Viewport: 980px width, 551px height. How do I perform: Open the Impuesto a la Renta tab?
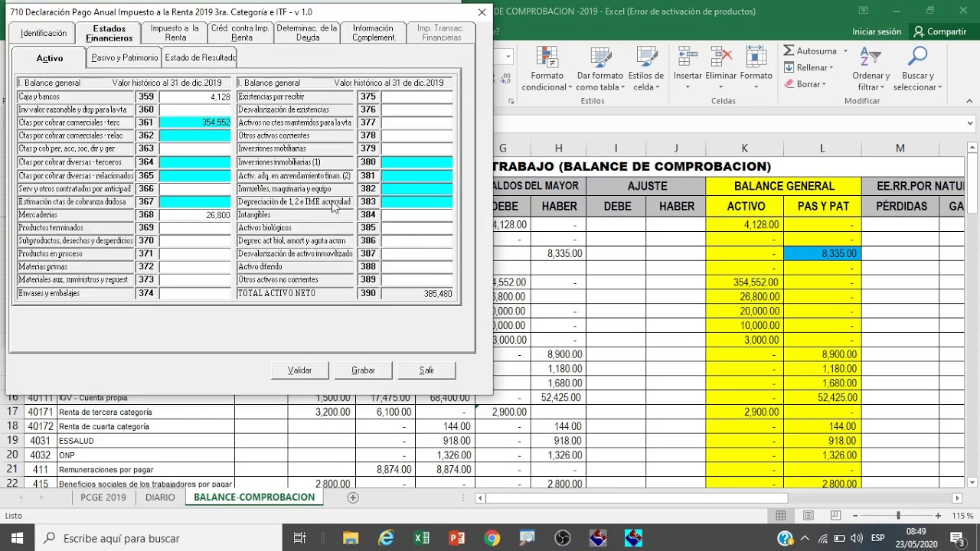175,33
